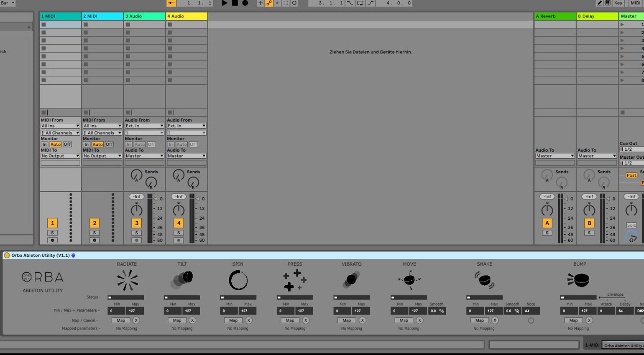This screenshot has width=644, height=355.
Task: Open the Cue Out 1/2 dropdown
Action: pyautogui.click(x=631, y=149)
